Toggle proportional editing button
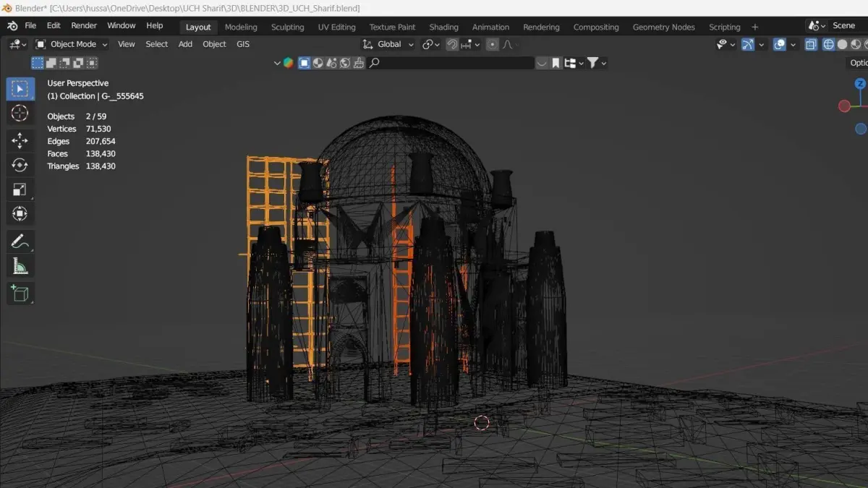This screenshot has width=868, height=488. (x=493, y=44)
